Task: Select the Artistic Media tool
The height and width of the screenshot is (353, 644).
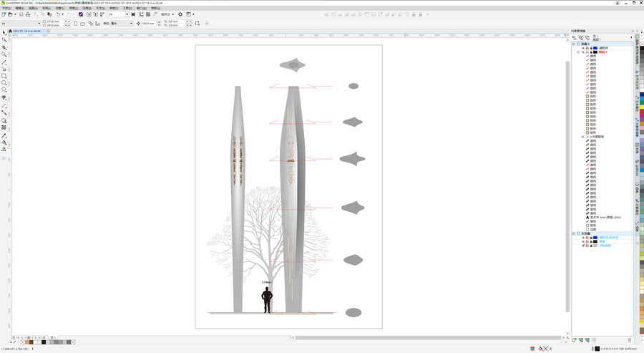Action: coord(4,69)
